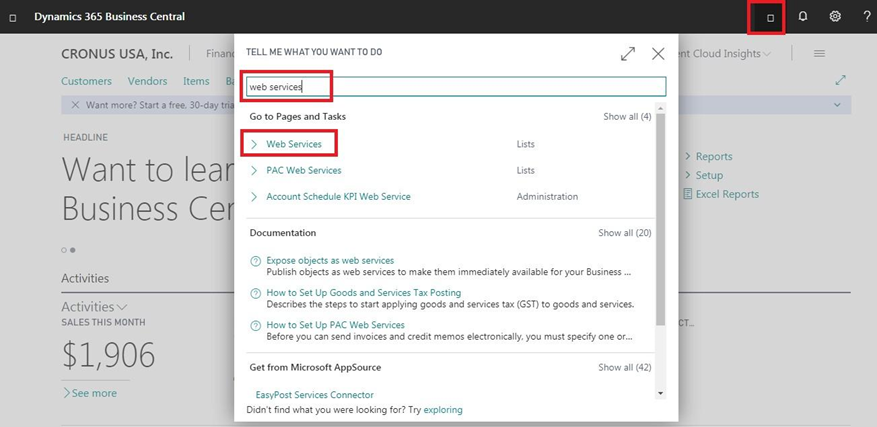The height and width of the screenshot is (427, 877).
Task: Expand Cloud Insights dropdown chevron
Action: [x=767, y=54]
